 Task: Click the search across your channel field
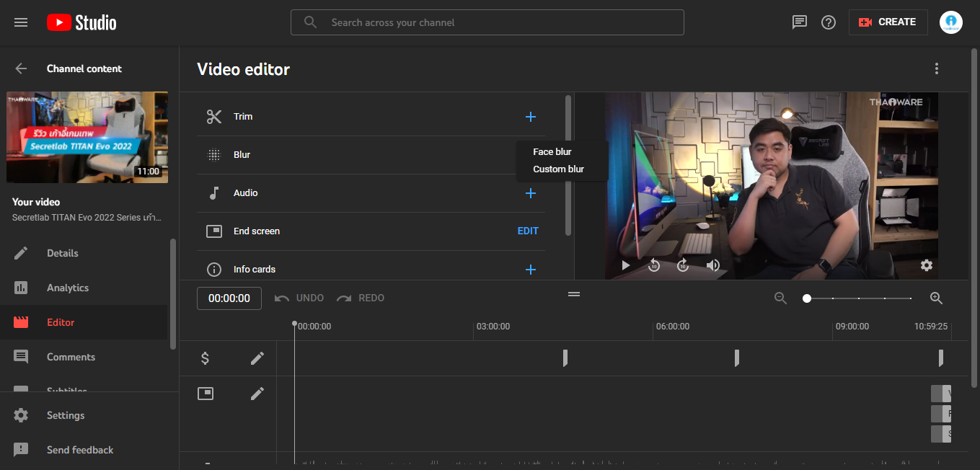click(x=487, y=22)
